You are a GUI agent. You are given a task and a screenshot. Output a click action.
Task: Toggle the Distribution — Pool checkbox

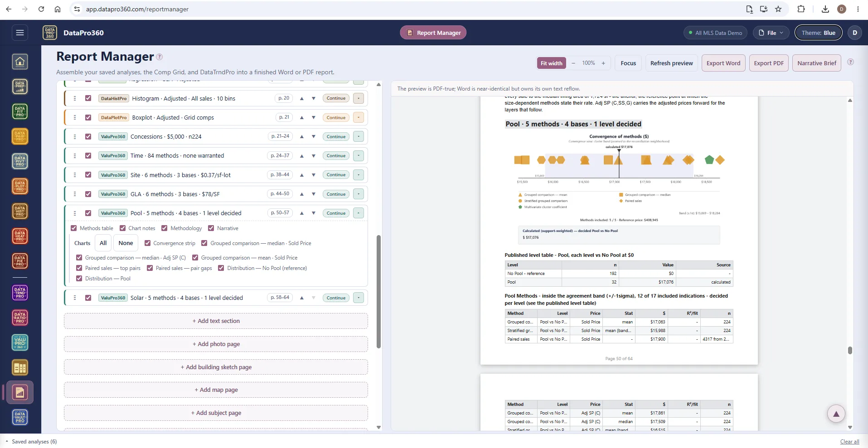click(x=79, y=279)
